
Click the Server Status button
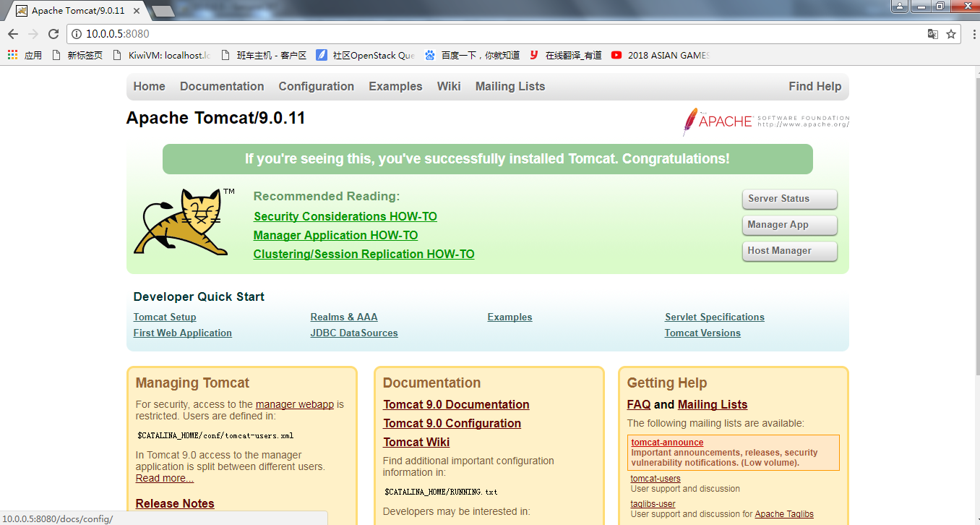coord(789,199)
